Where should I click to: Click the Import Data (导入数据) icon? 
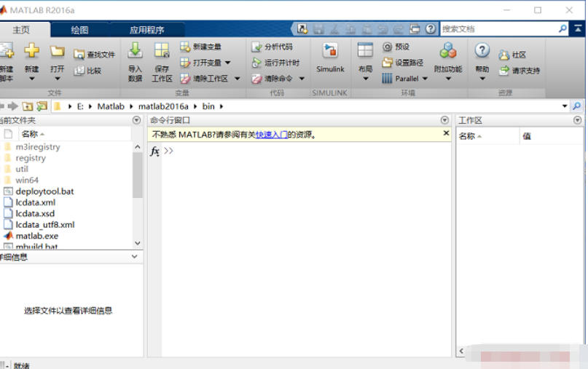tap(135, 51)
